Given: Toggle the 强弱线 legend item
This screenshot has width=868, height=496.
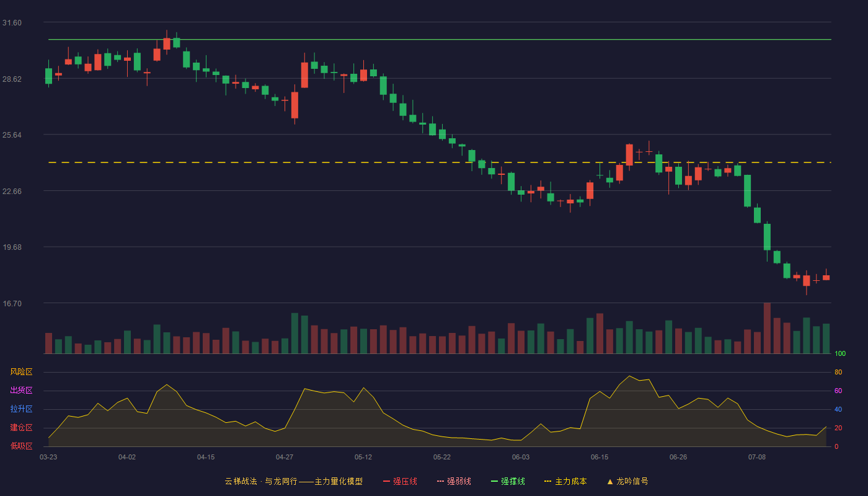Looking at the screenshot, I should pos(454,481).
